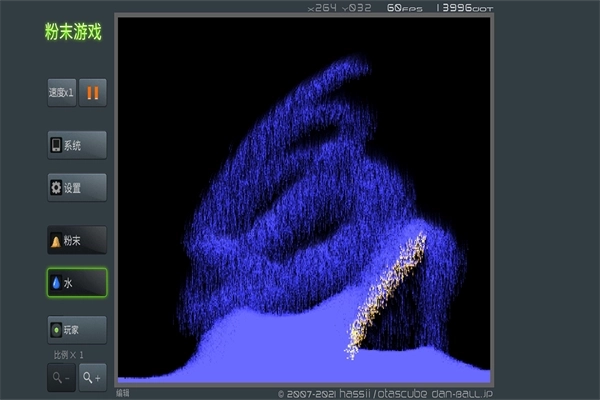Click the 比例 X 1 scale label

69,355
